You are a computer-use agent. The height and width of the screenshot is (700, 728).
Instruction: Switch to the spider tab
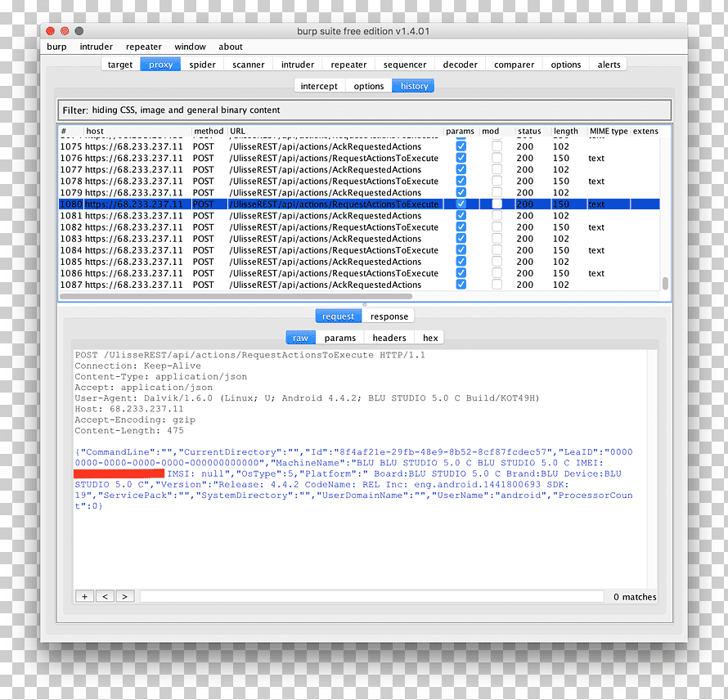tap(202, 65)
